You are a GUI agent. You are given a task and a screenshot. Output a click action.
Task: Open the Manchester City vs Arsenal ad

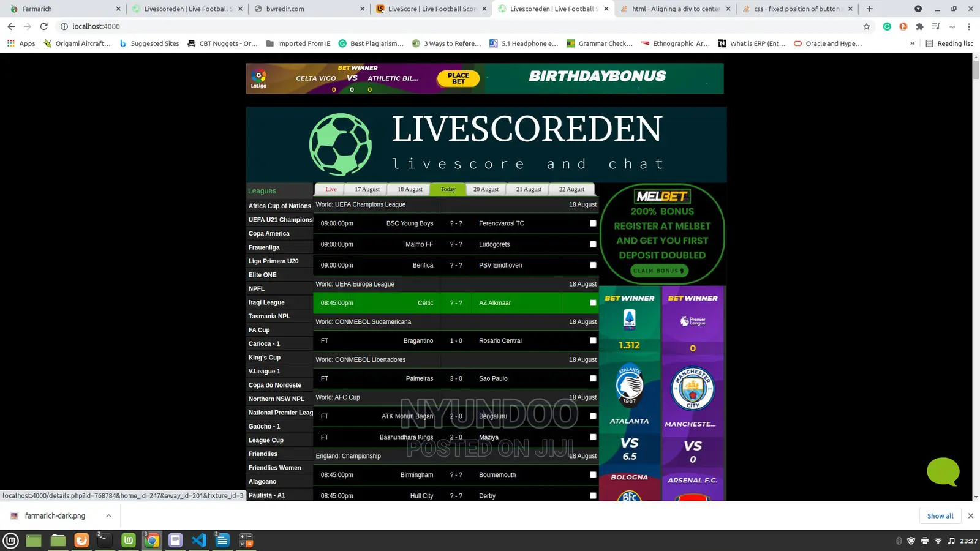[693, 393]
